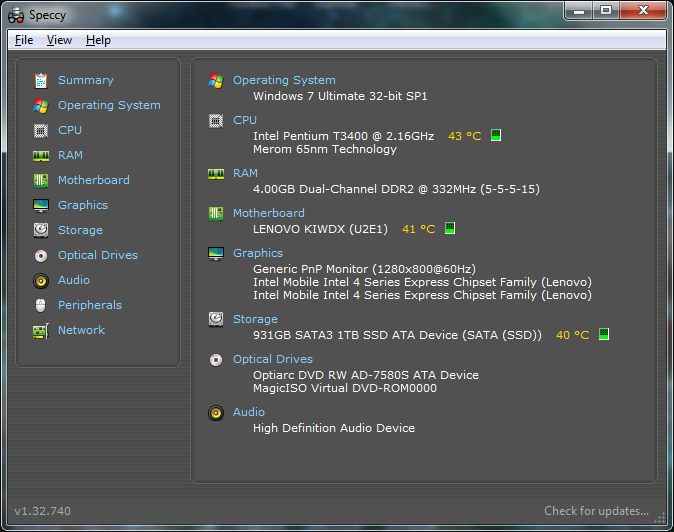674x532 pixels.
Task: Click green temperature indicator next to motherboard 41 °C
Action: pos(450,228)
